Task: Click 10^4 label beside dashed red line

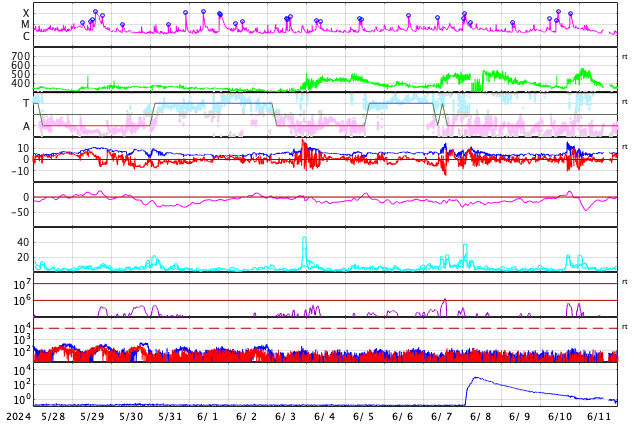Action: pyautogui.click(x=22, y=328)
